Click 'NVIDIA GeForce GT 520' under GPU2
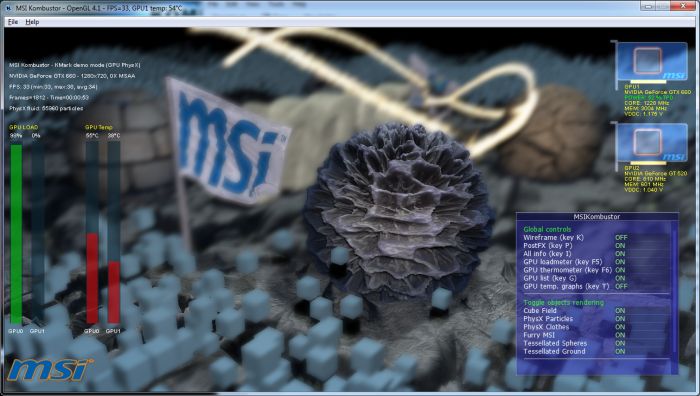The width and height of the screenshot is (700, 396). click(656, 173)
